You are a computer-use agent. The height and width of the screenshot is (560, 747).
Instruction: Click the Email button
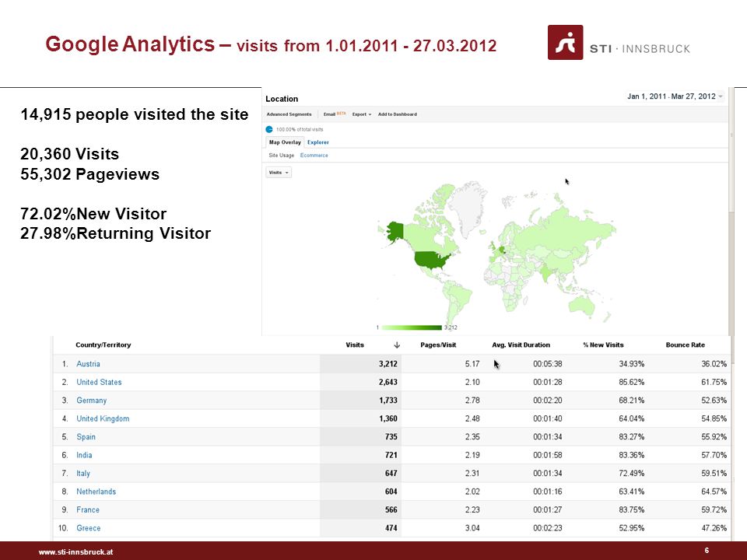click(x=334, y=114)
